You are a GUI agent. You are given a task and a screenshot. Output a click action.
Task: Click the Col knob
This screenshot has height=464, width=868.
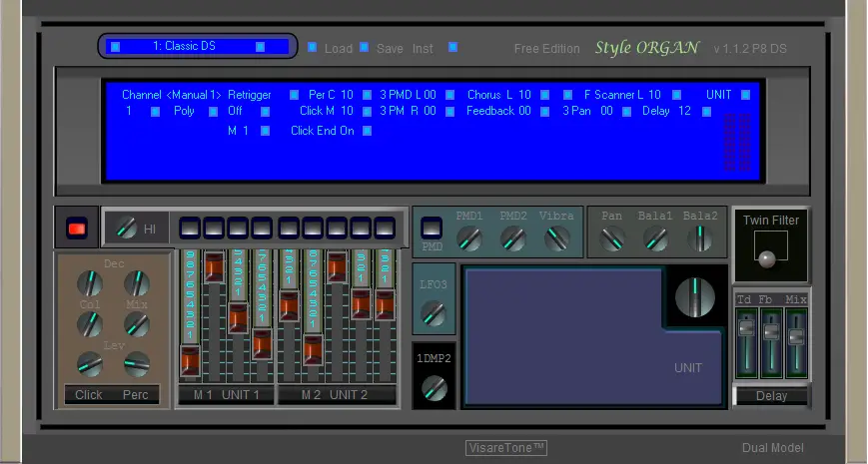point(90,323)
